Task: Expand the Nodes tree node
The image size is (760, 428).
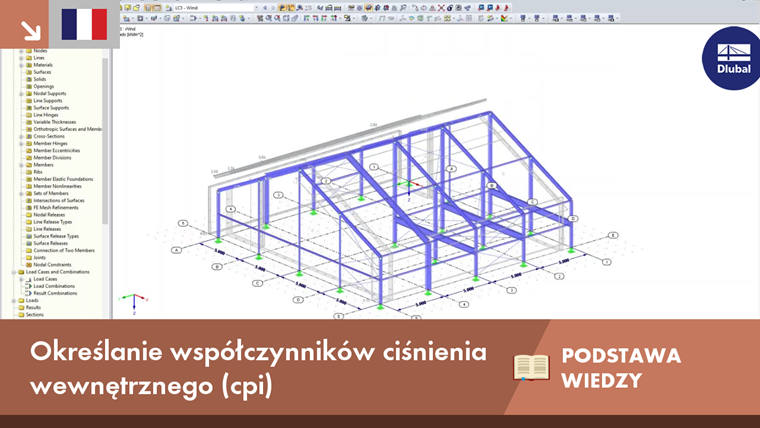Action: 21,51
